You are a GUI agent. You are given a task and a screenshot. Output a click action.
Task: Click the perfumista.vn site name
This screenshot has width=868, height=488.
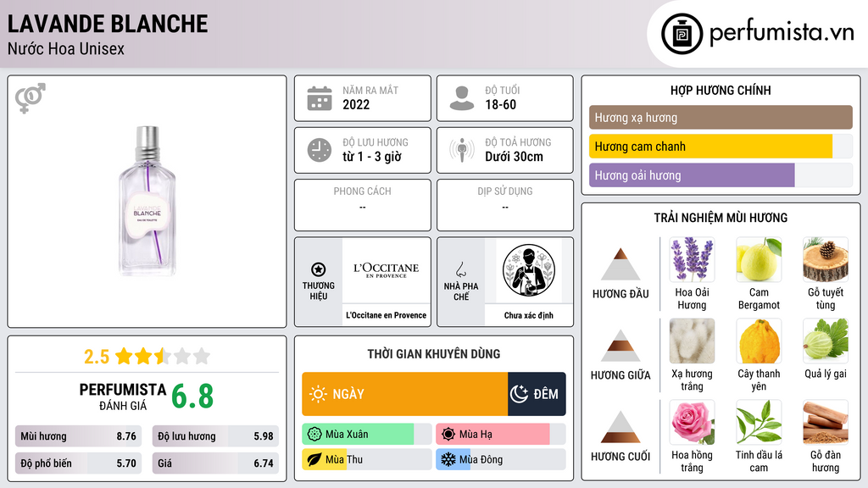782,33
